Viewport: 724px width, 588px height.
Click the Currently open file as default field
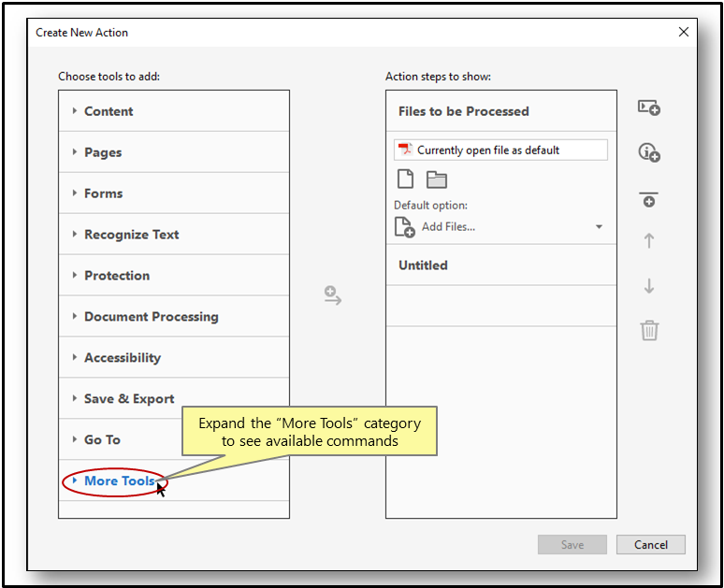point(500,150)
